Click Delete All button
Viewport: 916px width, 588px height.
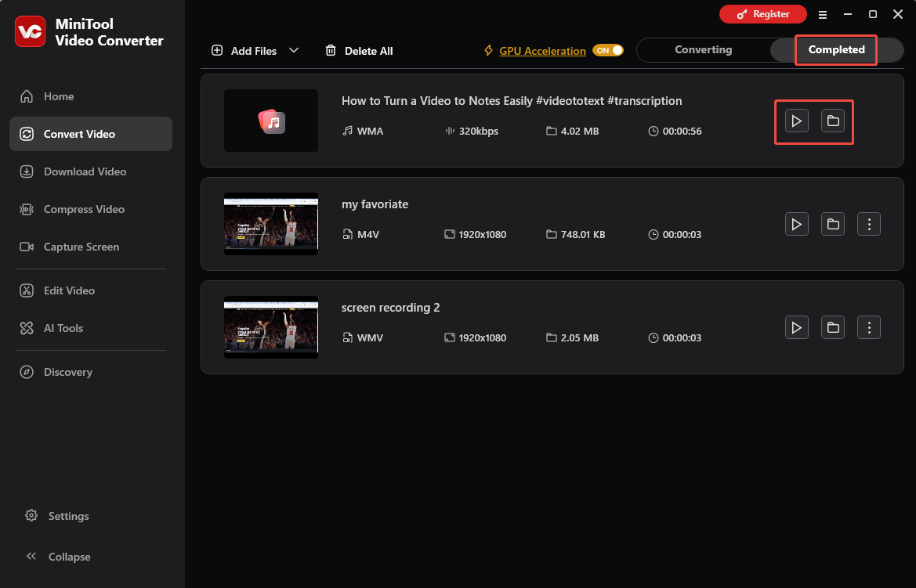click(359, 51)
